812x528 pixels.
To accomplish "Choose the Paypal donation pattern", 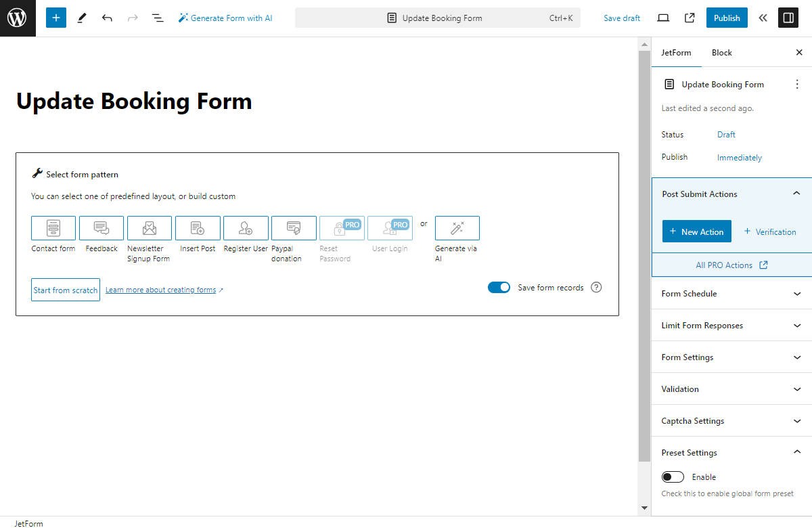I will point(294,227).
